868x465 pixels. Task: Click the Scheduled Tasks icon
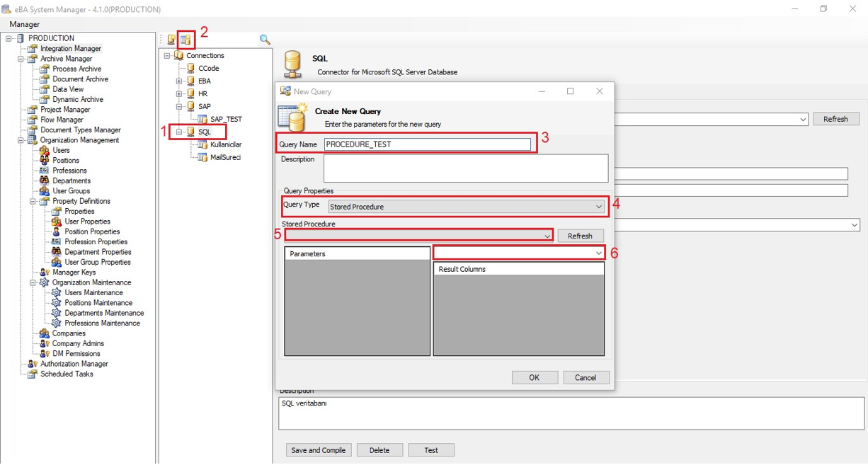point(33,374)
